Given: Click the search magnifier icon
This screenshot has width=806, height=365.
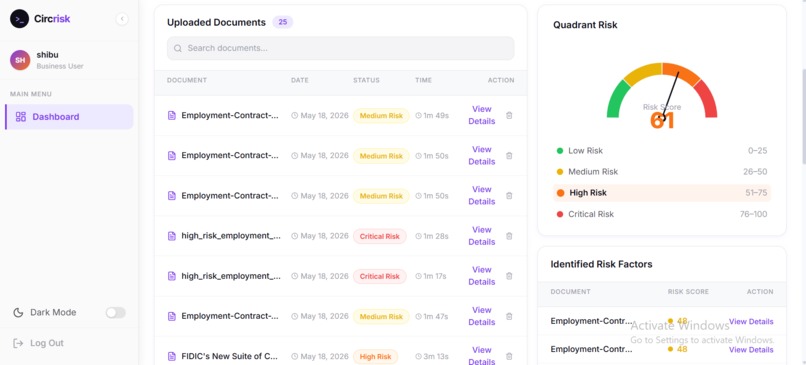Looking at the screenshot, I should [178, 48].
